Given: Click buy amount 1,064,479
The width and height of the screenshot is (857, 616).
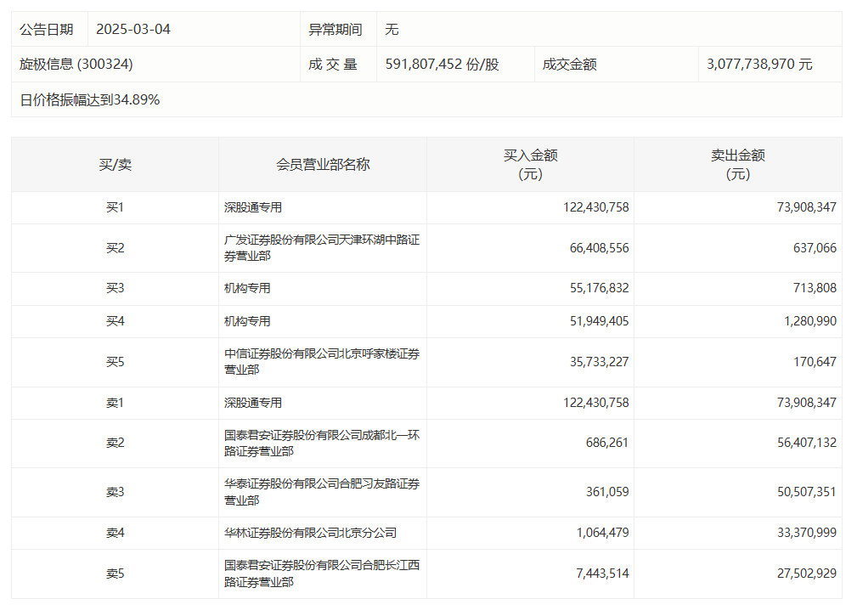Looking at the screenshot, I should 603,533.
